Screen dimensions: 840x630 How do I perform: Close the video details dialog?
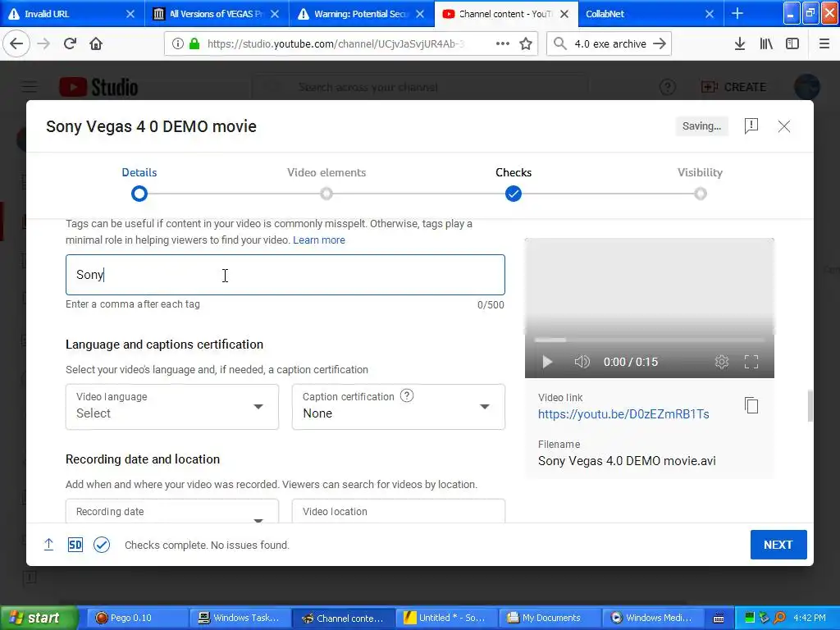point(783,126)
